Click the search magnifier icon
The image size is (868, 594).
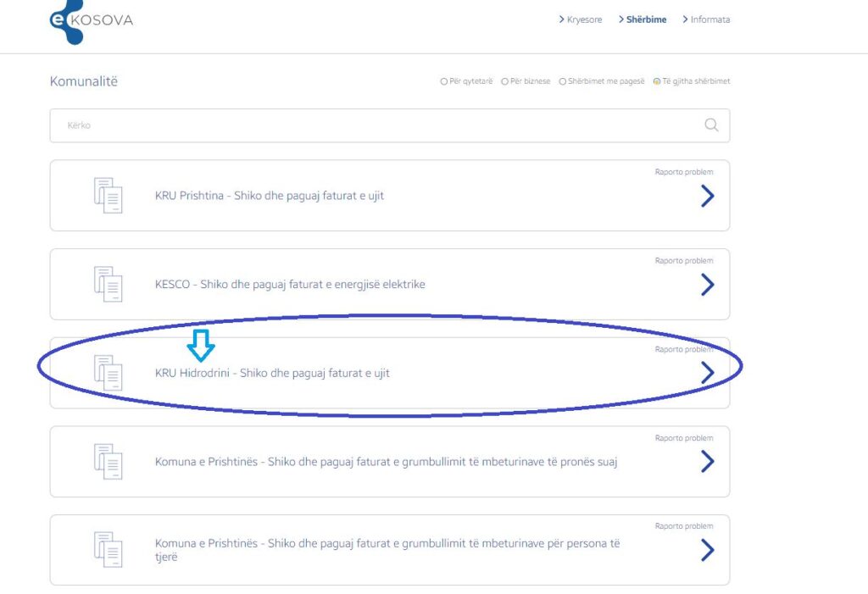[x=711, y=125]
